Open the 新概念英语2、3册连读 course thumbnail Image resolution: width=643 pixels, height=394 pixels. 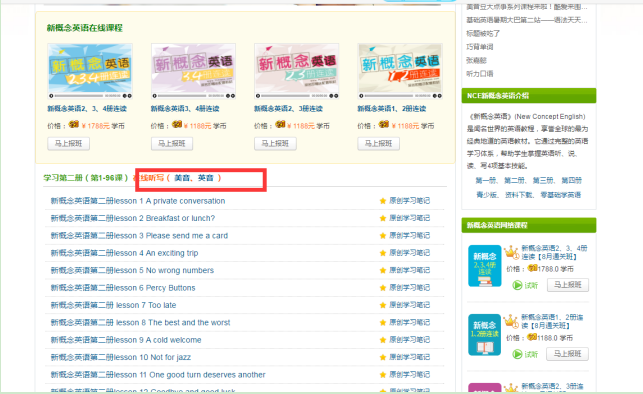[296, 71]
